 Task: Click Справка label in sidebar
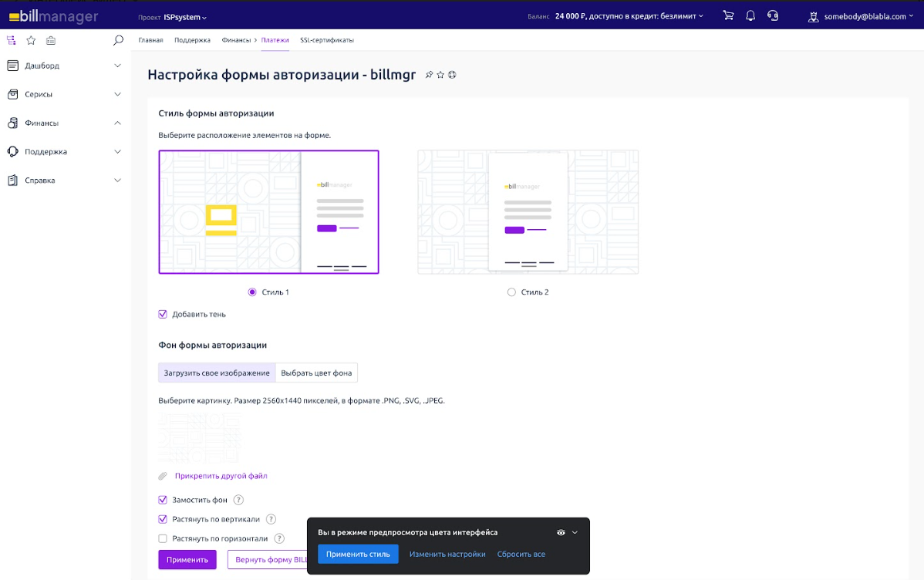pos(40,180)
